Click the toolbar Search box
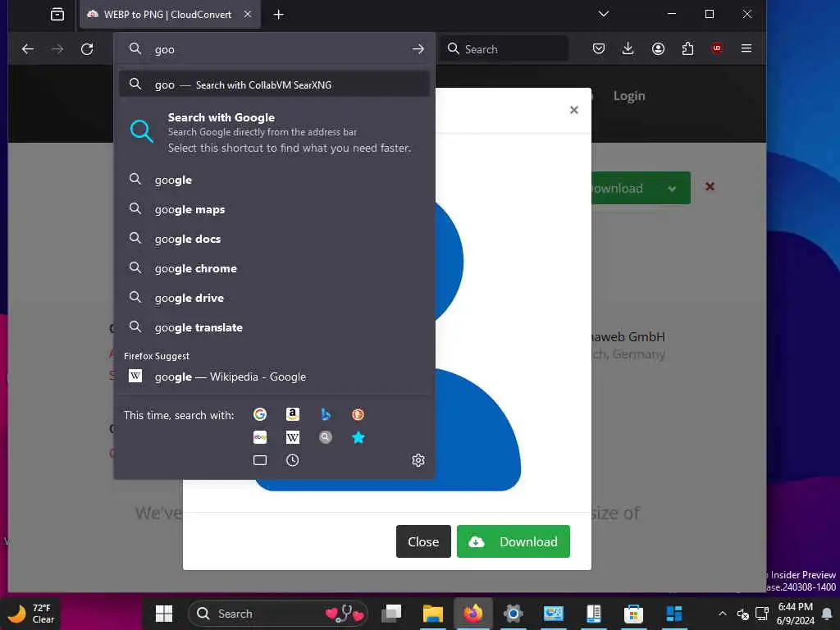This screenshot has width=840, height=630. [x=504, y=48]
